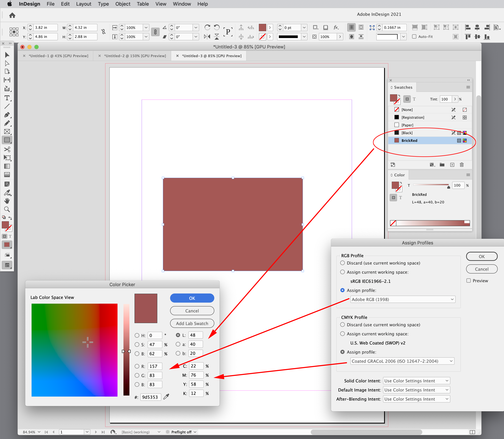The width and height of the screenshot is (504, 439).
Task: Select the Hand tool
Action: click(7, 201)
